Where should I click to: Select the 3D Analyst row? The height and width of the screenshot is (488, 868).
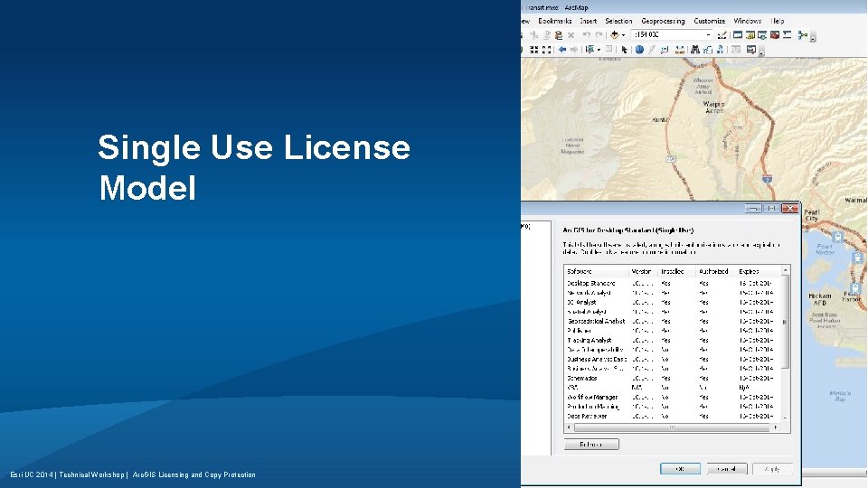click(672, 302)
